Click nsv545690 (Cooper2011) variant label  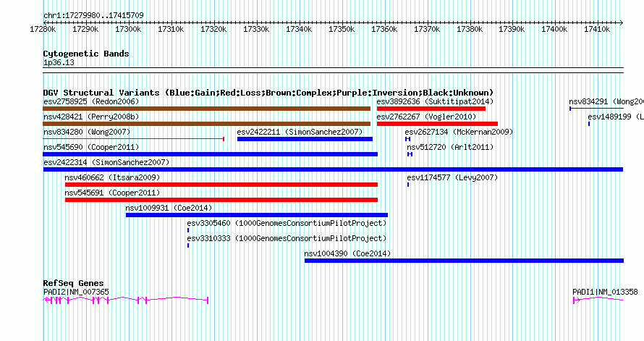(x=91, y=147)
